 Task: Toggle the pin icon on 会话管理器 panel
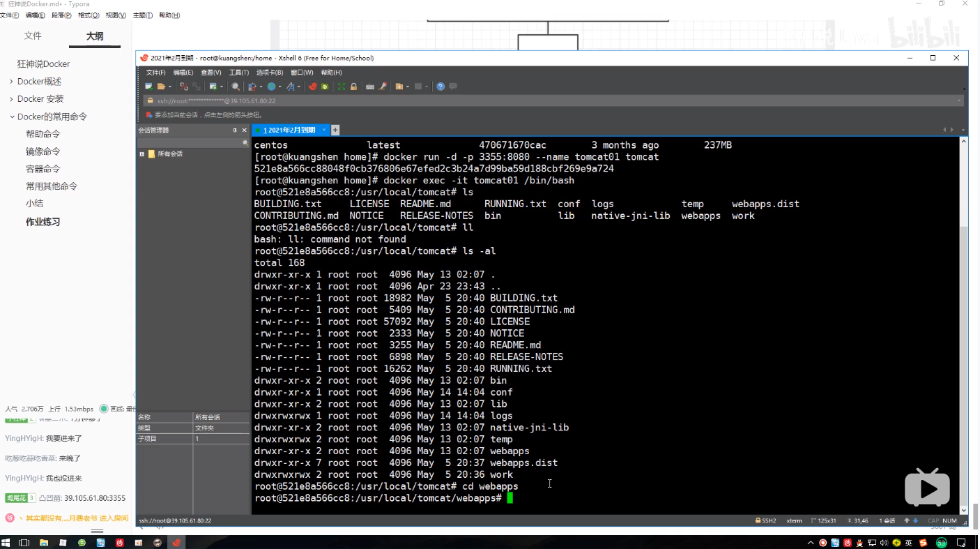[x=235, y=130]
